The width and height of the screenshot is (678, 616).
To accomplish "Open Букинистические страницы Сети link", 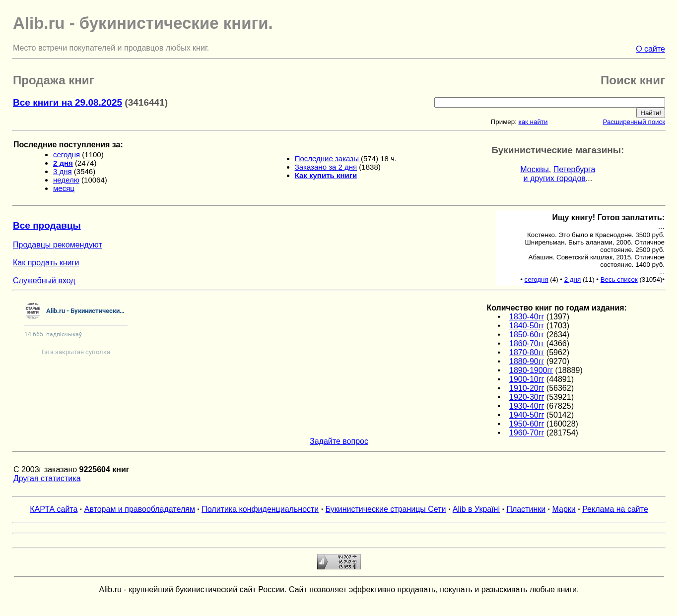I will (x=386, y=509).
